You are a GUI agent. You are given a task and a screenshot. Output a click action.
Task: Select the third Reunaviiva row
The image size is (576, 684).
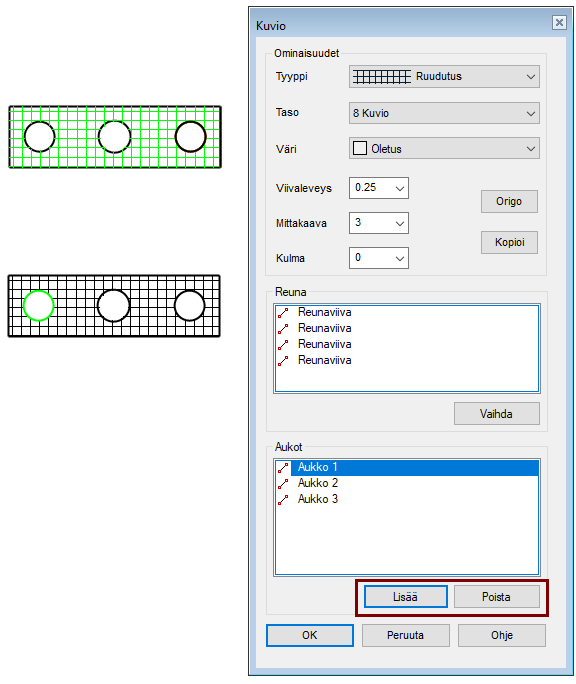click(407, 344)
